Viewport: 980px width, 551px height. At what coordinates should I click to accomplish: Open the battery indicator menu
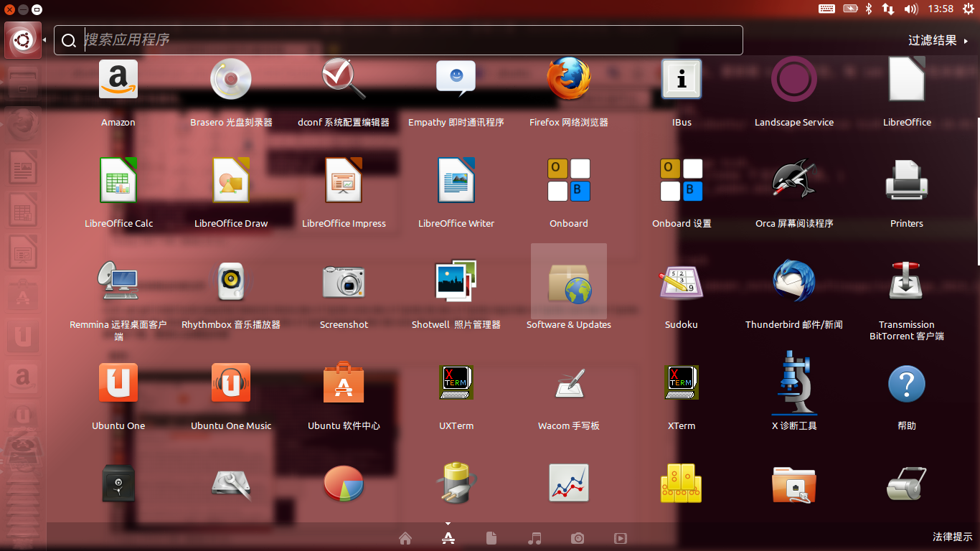pos(850,9)
